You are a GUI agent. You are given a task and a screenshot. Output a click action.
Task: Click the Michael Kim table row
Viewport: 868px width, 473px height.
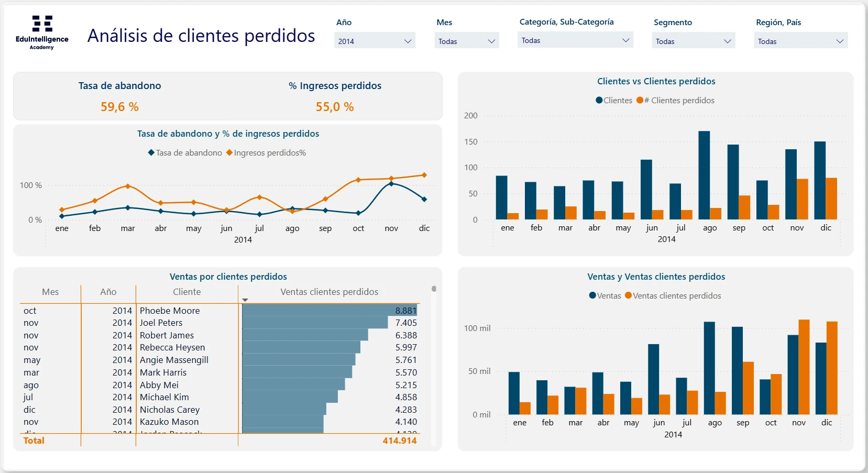click(220, 397)
